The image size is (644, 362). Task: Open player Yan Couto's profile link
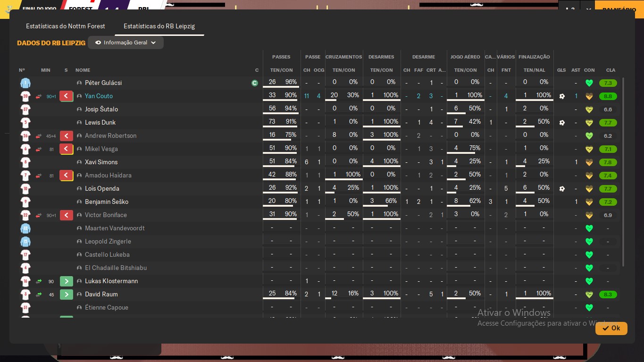(x=99, y=96)
